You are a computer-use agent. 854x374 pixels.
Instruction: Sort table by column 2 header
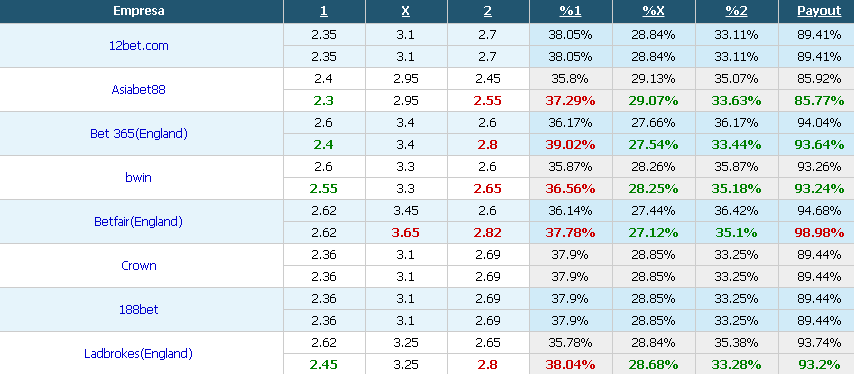click(x=488, y=11)
